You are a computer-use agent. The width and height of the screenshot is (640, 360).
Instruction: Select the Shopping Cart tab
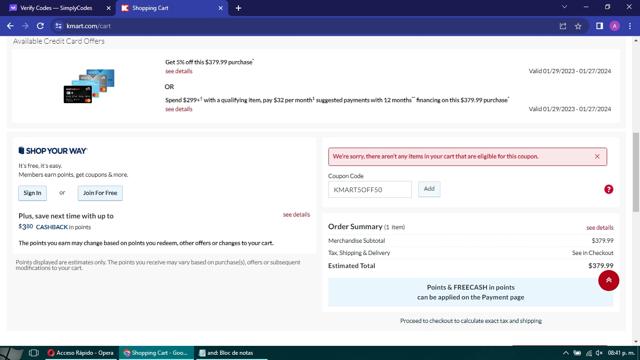click(x=171, y=8)
